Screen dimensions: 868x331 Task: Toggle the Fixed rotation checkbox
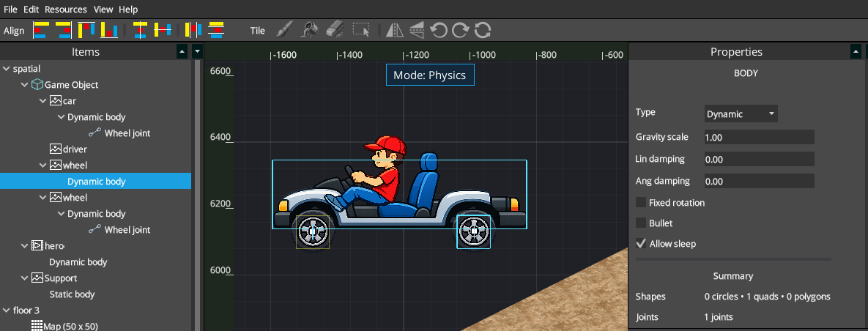(x=641, y=203)
